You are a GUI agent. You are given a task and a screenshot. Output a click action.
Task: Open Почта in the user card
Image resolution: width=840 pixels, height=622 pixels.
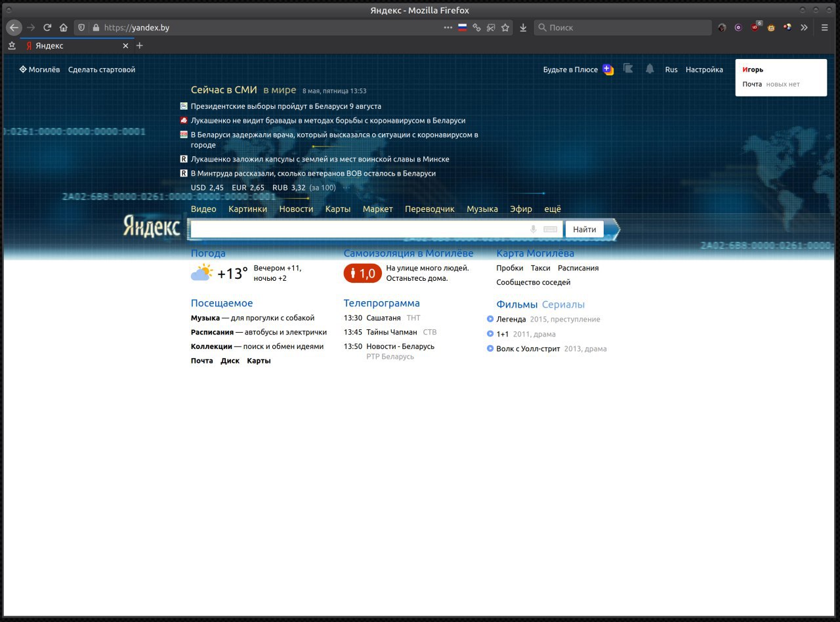pyautogui.click(x=752, y=84)
